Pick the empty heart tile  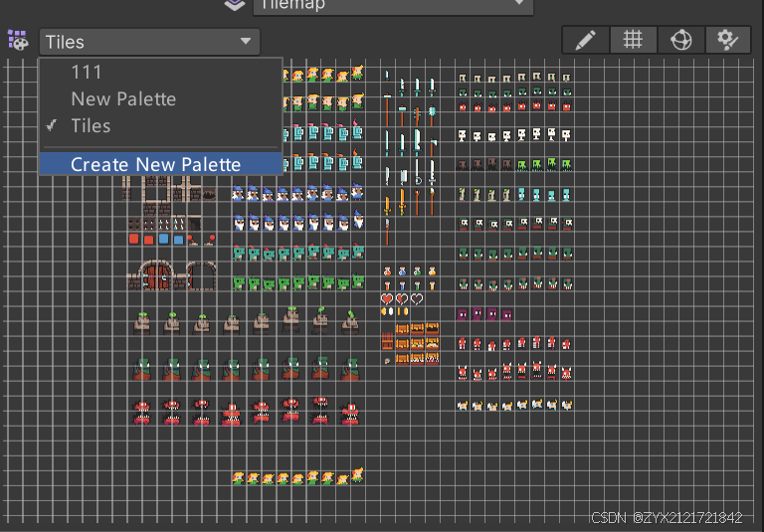417,298
